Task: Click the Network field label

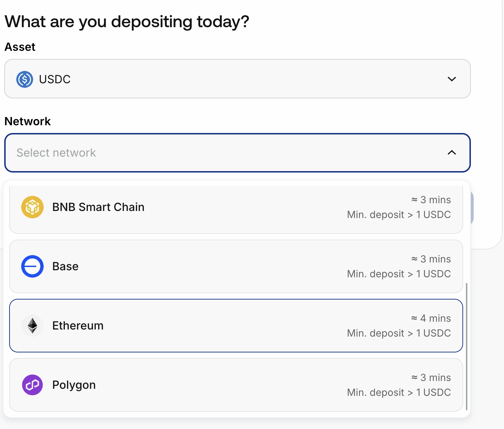Action: (x=27, y=121)
